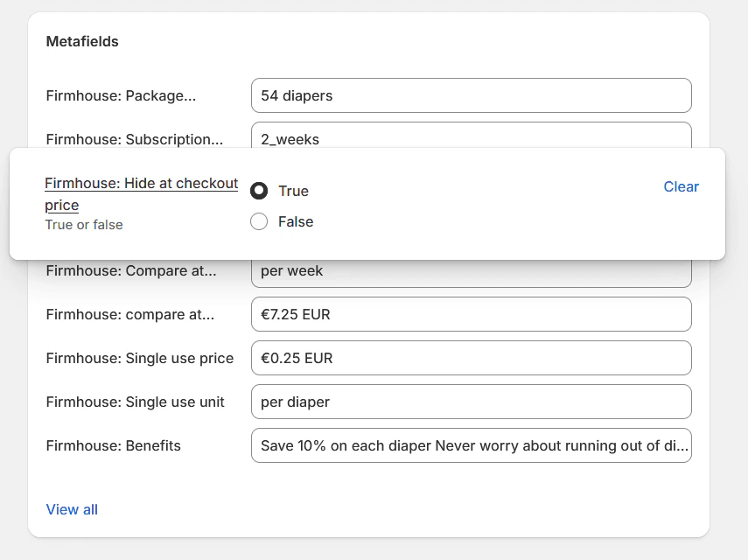The height and width of the screenshot is (560, 748).
Task: Edit the Benefits field with Save 10% text
Action: point(472,445)
